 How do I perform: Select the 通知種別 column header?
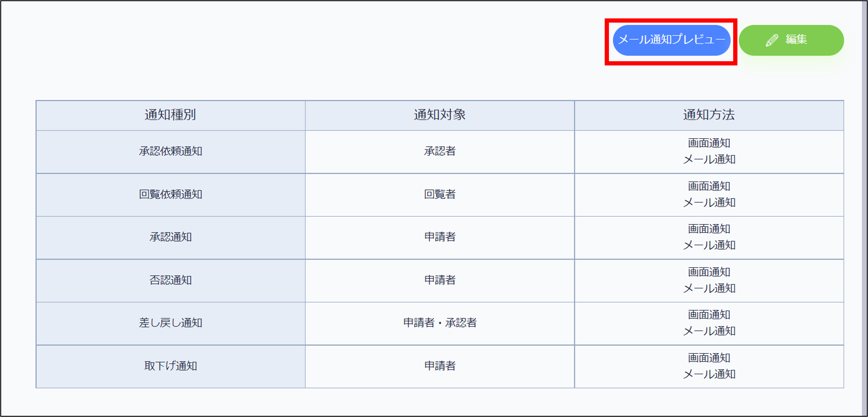click(170, 115)
